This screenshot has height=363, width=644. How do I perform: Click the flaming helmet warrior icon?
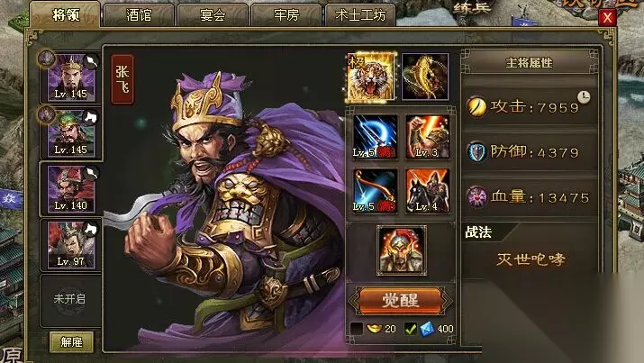point(402,250)
